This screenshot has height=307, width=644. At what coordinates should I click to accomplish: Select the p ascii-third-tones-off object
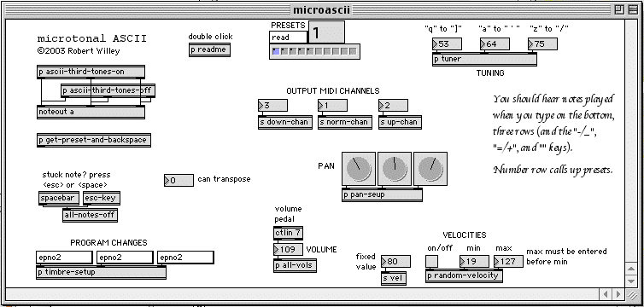click(108, 90)
